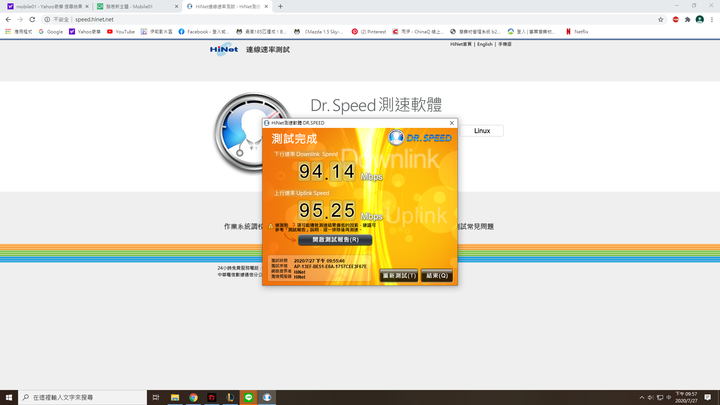The height and width of the screenshot is (405, 720).
Task: Open the Chrome three-dot menu
Action: coord(712,19)
